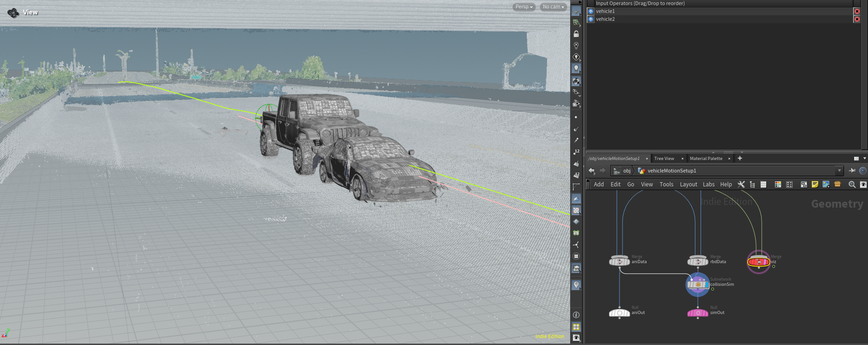Image resolution: width=868 pixels, height=345 pixels.
Task: Click the wrench tools icon in network toolbar
Action: coord(741,184)
